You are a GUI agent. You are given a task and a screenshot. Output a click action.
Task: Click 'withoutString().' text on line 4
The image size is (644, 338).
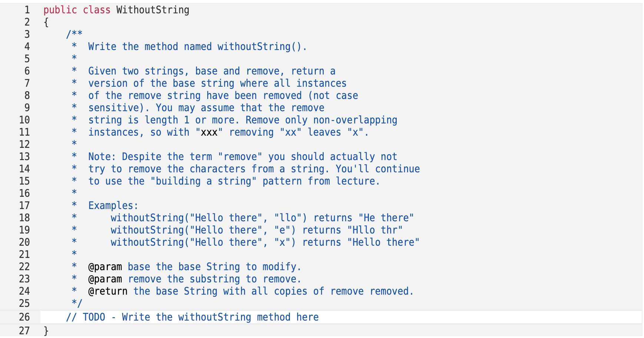click(262, 47)
